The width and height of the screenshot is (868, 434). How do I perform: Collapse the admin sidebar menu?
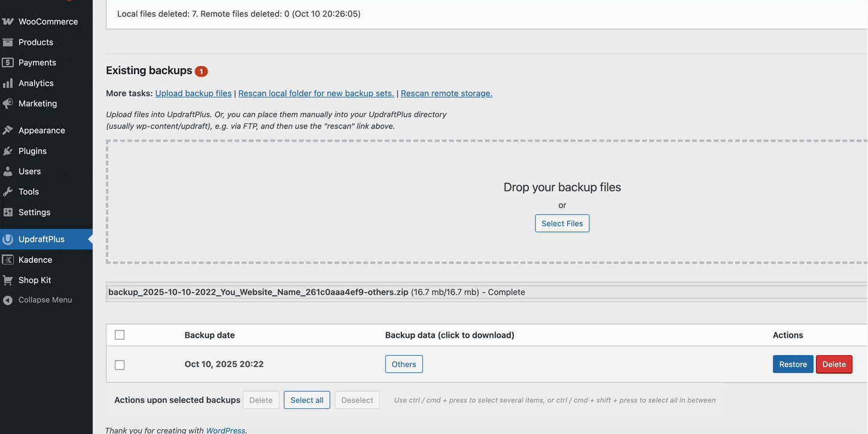[x=38, y=299]
